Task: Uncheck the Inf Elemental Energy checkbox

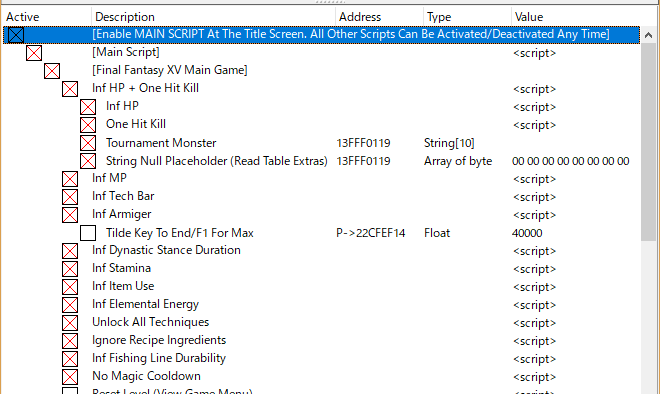Action: (x=70, y=305)
